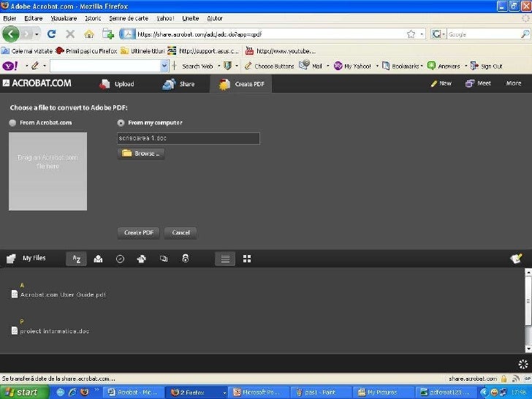This screenshot has width=532, height=399.
Task: Click the New button in header
Action: (x=441, y=83)
